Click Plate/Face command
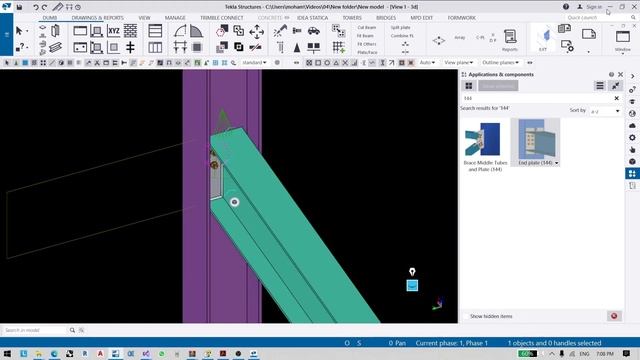Image resolution: width=640 pixels, height=360 pixels. [367, 52]
